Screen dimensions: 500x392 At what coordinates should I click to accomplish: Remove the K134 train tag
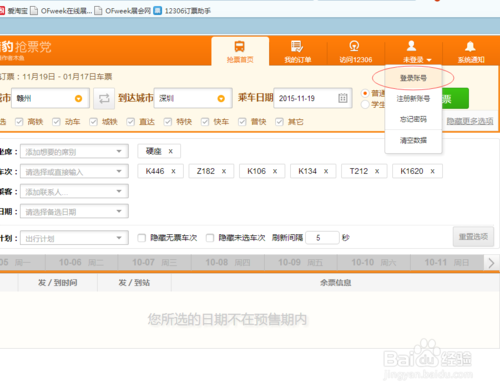[326, 171]
